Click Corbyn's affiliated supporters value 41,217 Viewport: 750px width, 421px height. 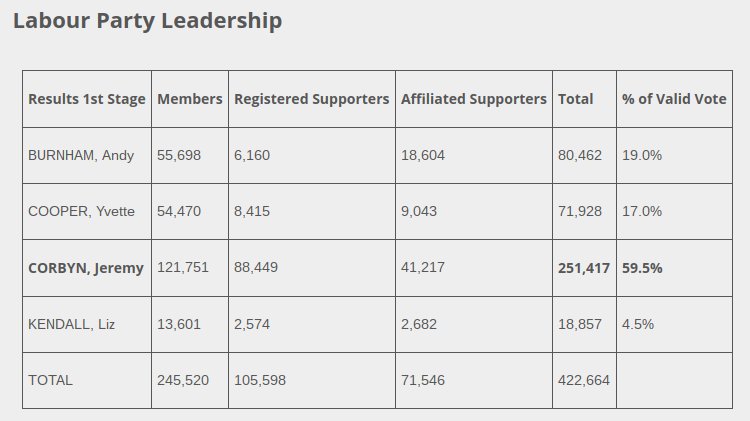tap(423, 268)
